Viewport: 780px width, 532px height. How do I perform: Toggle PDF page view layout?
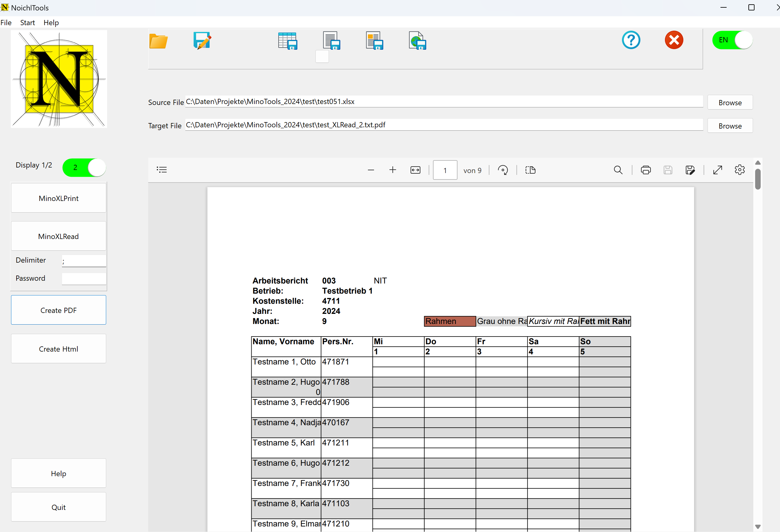pos(530,170)
